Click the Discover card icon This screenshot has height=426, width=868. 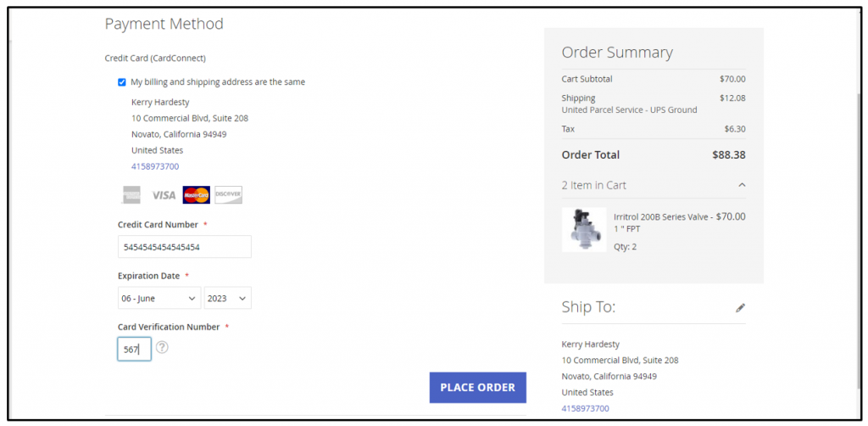(228, 195)
